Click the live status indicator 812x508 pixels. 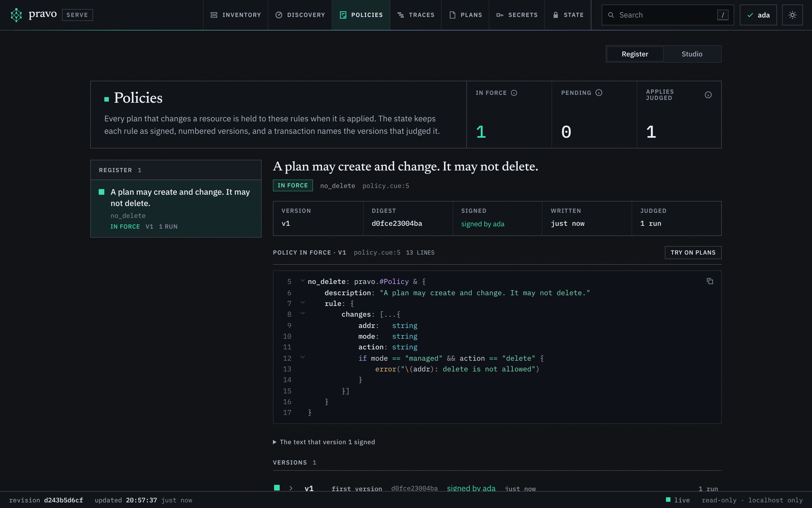point(678,500)
